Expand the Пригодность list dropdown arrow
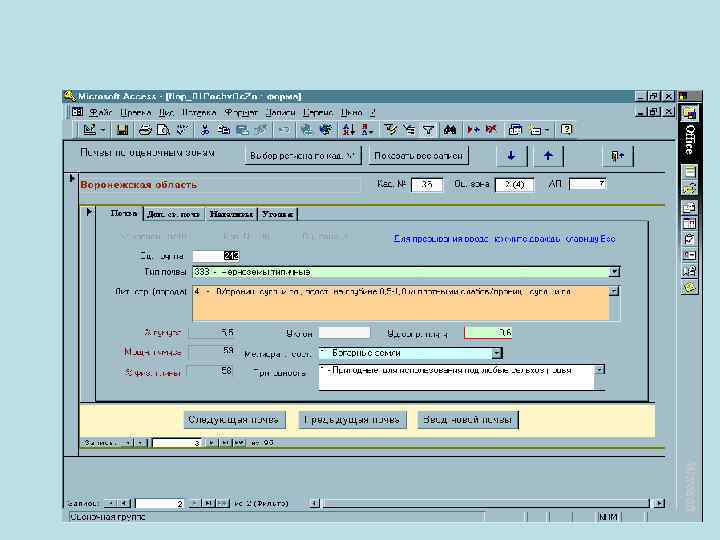 [x=600, y=370]
